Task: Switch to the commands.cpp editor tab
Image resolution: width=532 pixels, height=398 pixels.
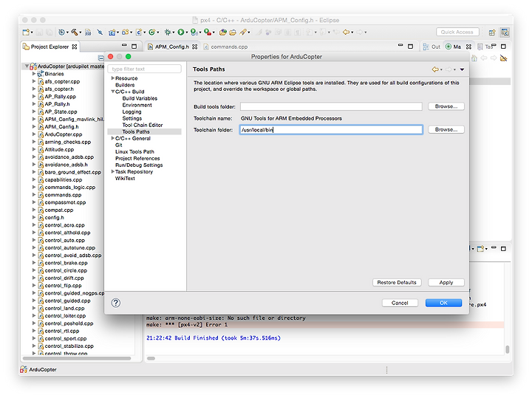Action: 225,47
